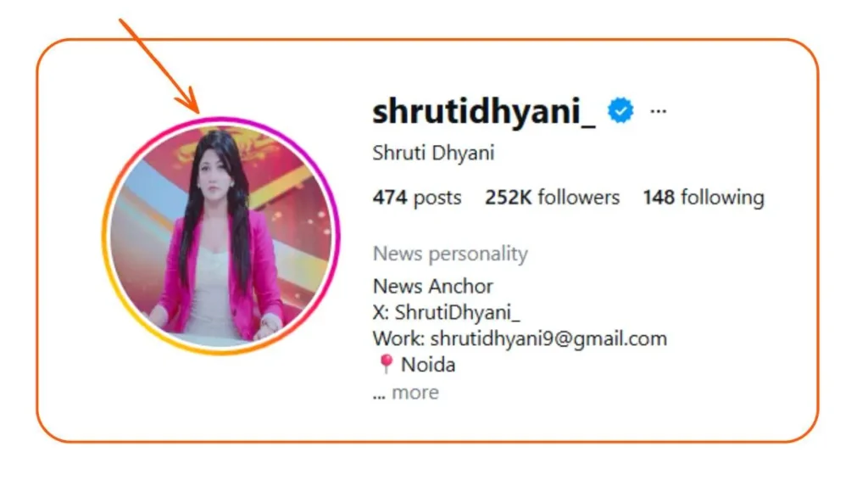Click the shrutidhyani9@gmail.com email address
Image resolution: width=868 pixels, height=486 pixels.
tap(548, 338)
